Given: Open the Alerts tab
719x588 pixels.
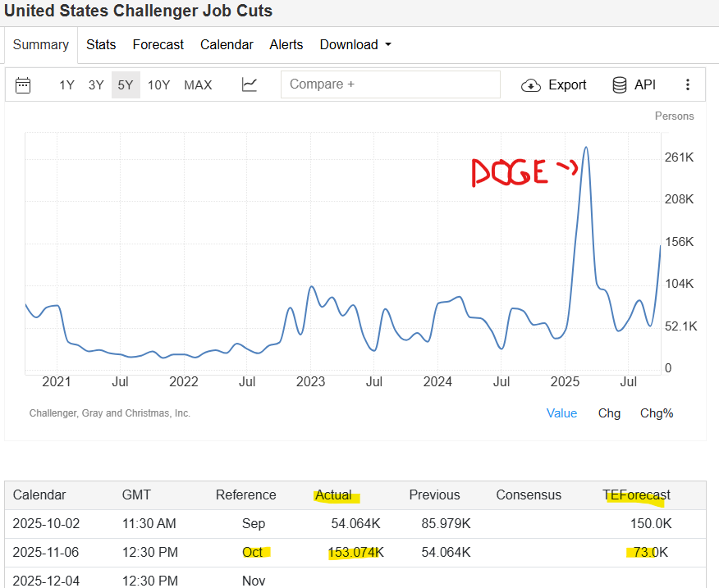Looking at the screenshot, I should tap(286, 45).
